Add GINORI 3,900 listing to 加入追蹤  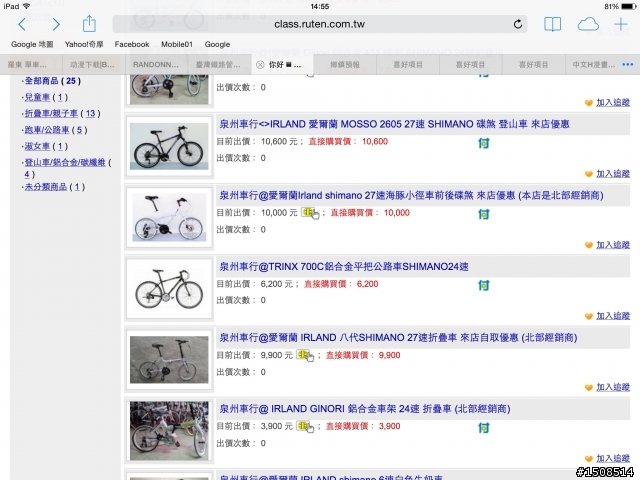coord(613,458)
